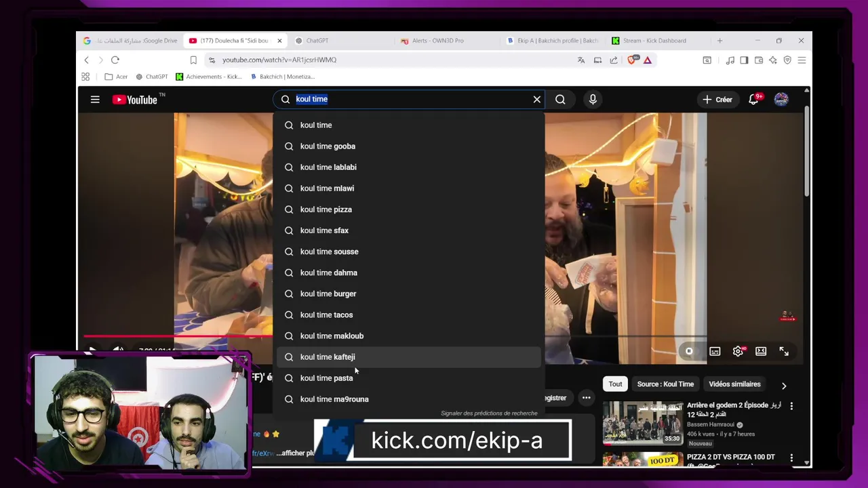The width and height of the screenshot is (868, 488).
Task: Click "Signaler des prédictions de recherche" link
Action: (489, 413)
